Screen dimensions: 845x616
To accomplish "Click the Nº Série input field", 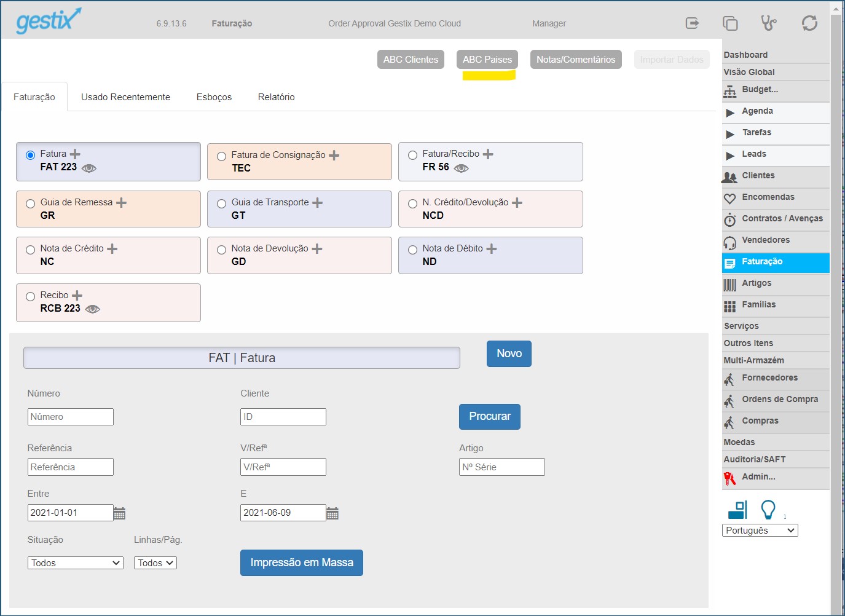I will [x=502, y=467].
